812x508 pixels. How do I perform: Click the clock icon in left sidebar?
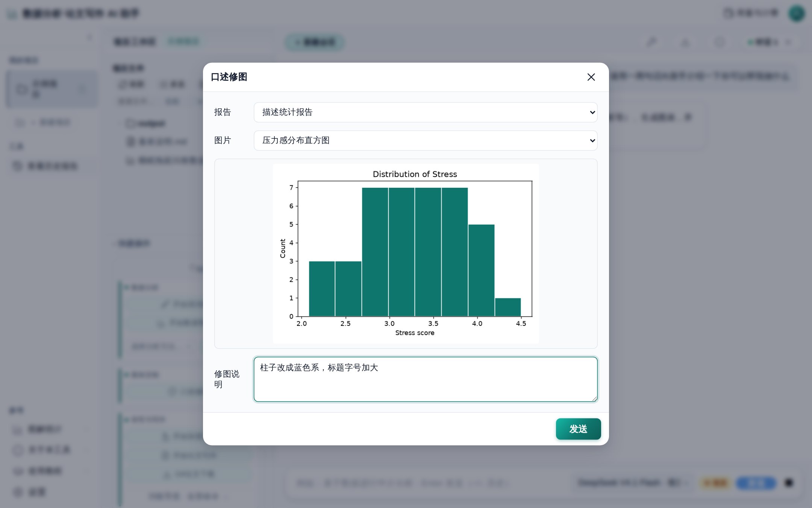point(21,90)
